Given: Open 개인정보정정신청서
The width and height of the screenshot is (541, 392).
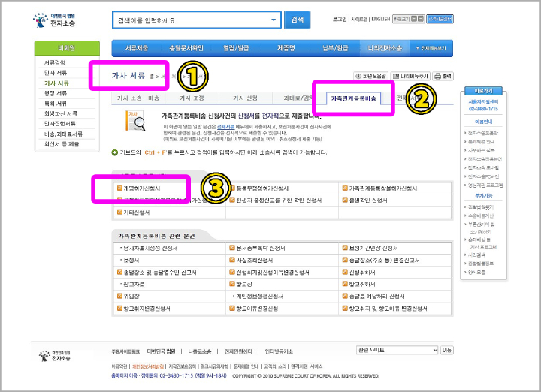Looking at the screenshot, I should click(x=259, y=296).
